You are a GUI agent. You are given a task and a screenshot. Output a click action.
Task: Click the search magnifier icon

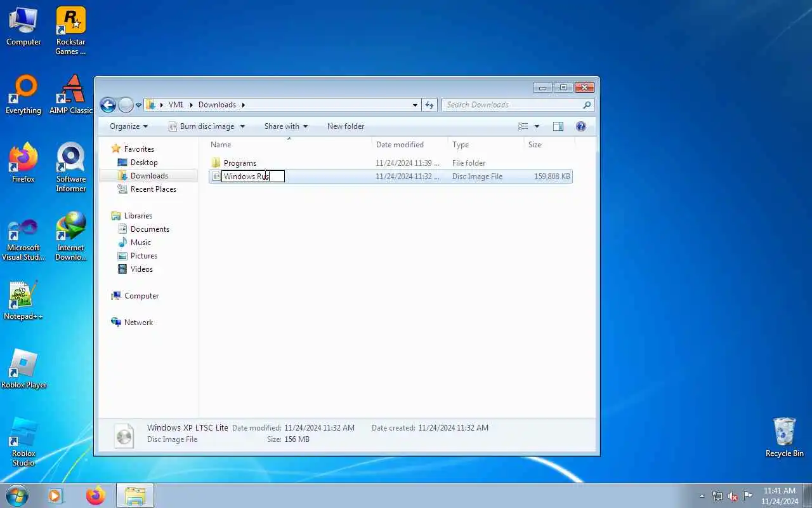click(587, 105)
